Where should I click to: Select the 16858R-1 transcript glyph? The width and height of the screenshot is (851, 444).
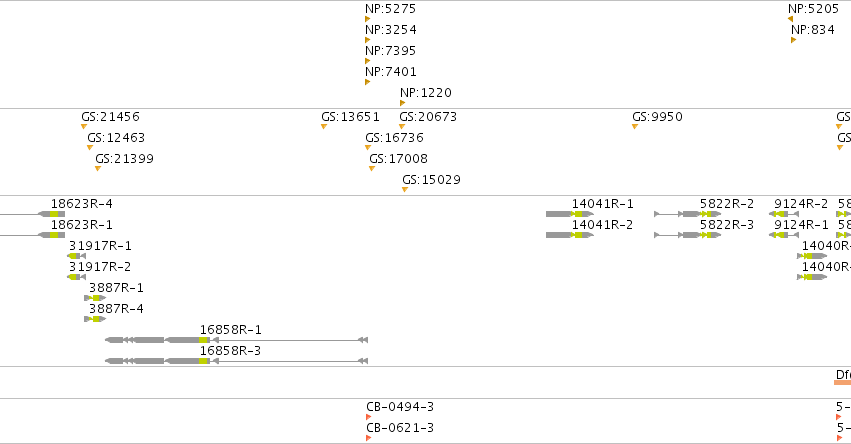point(237,340)
